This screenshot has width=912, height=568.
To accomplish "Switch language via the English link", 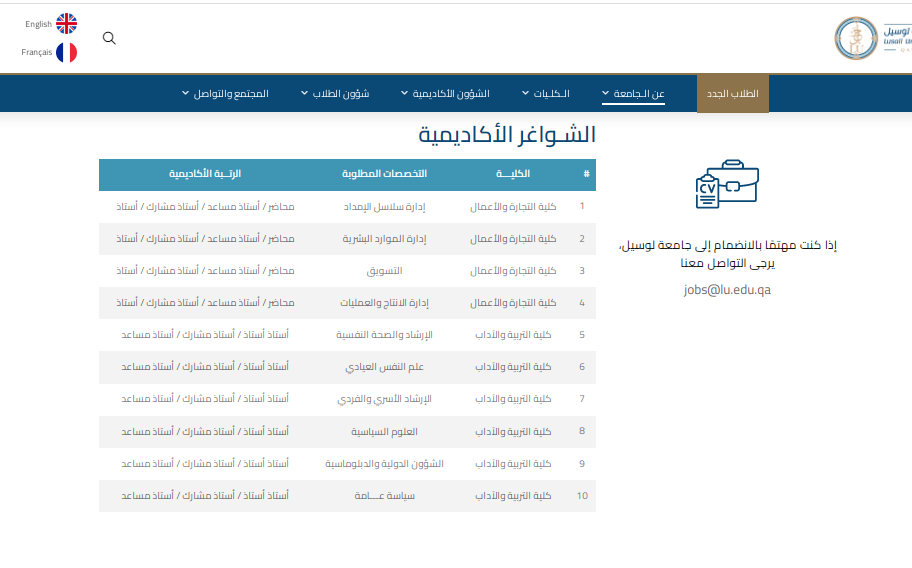I will (38, 24).
